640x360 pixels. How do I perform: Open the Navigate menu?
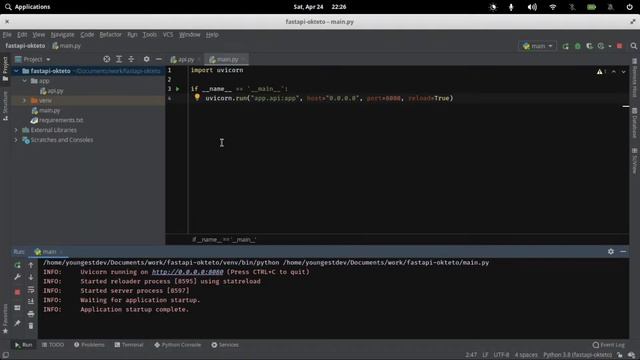tap(62, 35)
